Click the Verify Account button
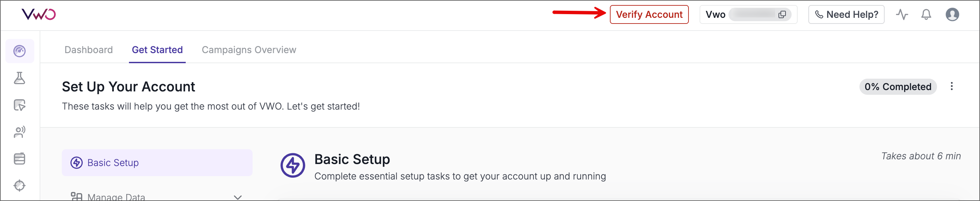The image size is (980, 201). click(x=650, y=14)
